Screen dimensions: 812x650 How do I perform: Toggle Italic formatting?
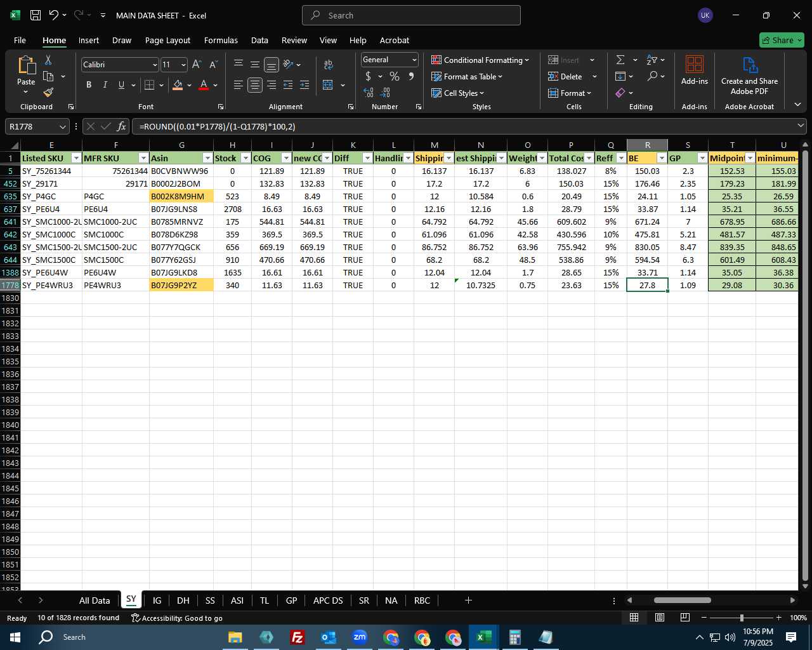tap(105, 84)
